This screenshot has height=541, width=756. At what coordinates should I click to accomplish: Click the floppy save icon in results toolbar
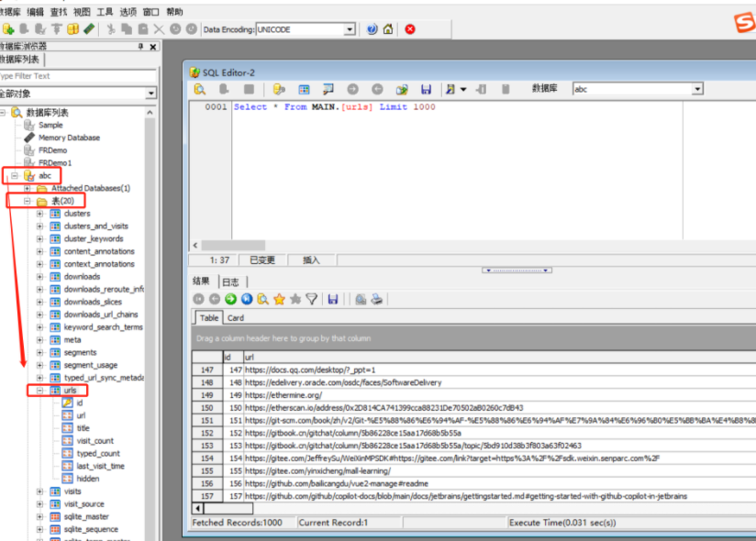[x=333, y=299]
